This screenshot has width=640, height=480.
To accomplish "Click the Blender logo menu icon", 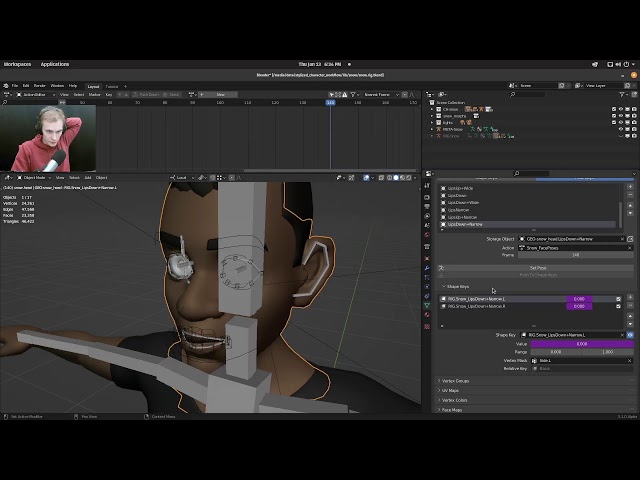I will (6, 86).
